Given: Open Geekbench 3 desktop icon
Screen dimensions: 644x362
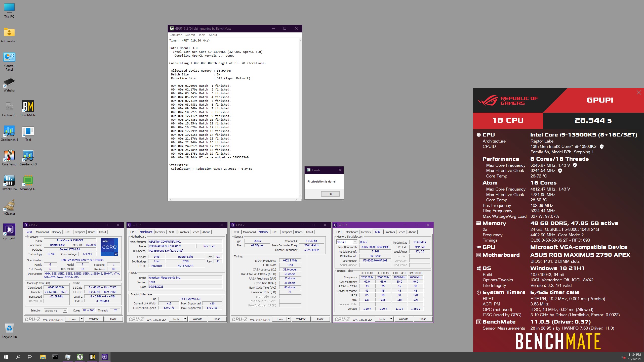Looking at the screenshot, I should [28, 159].
